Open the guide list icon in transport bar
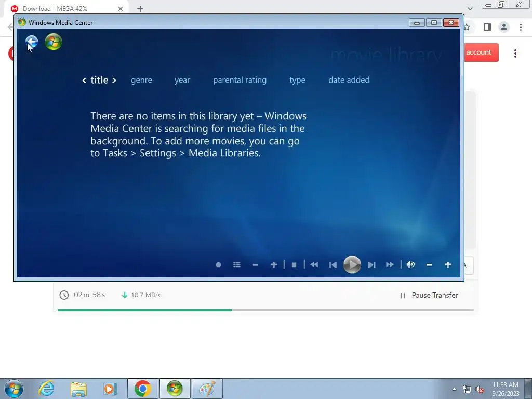 tap(237, 264)
